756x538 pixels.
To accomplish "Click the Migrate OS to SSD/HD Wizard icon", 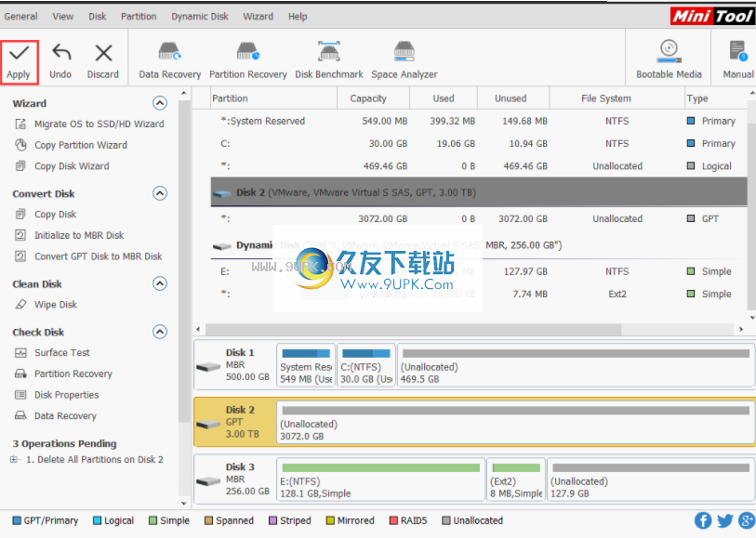I will pyautogui.click(x=20, y=125).
